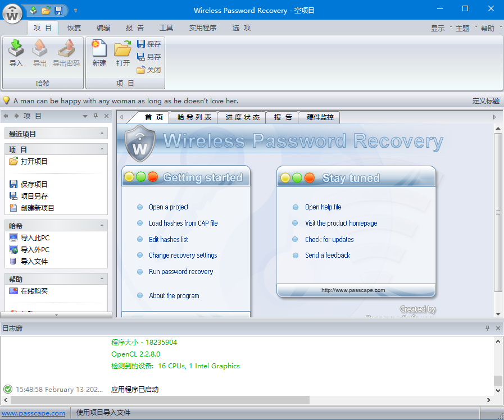The height and width of the screenshot is (420, 504).
Task: Click 项目另存 in the side panel
Action: coord(28,196)
